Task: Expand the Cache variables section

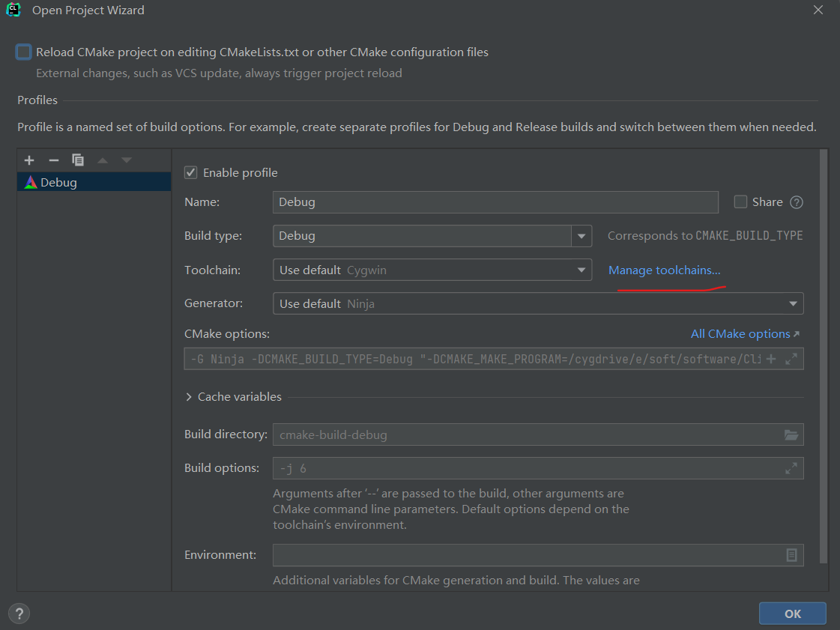Action: (x=189, y=397)
